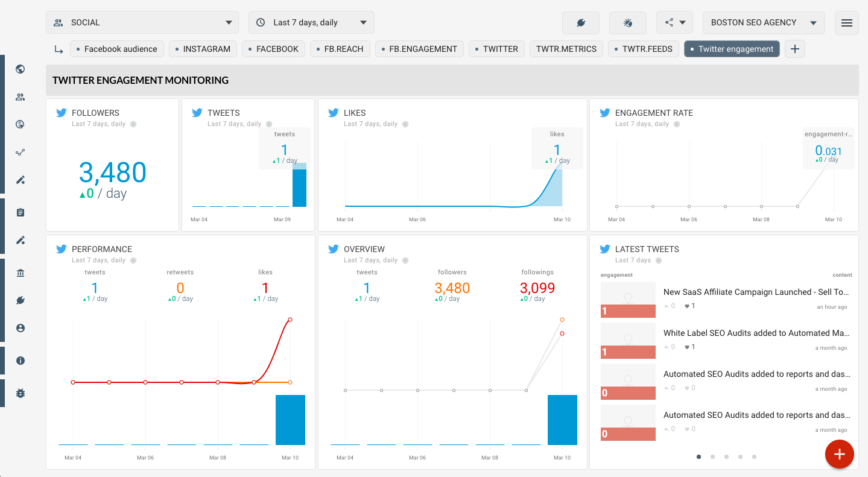The image size is (868, 477).
Task: Click the 'content' column header in LATEST TWEETS
Action: [842, 275]
